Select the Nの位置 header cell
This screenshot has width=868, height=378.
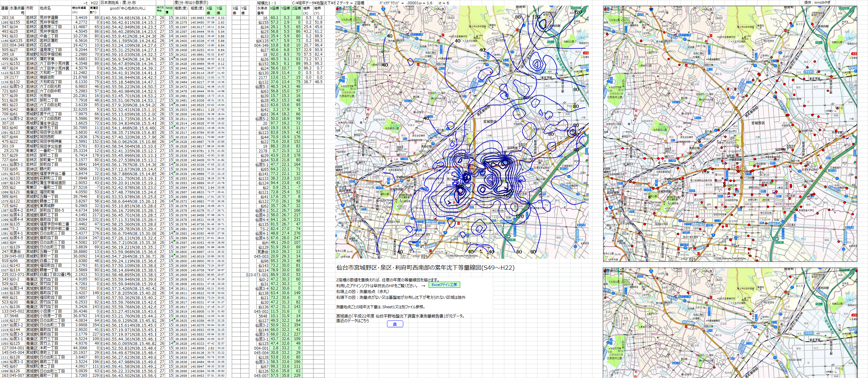click(169, 10)
